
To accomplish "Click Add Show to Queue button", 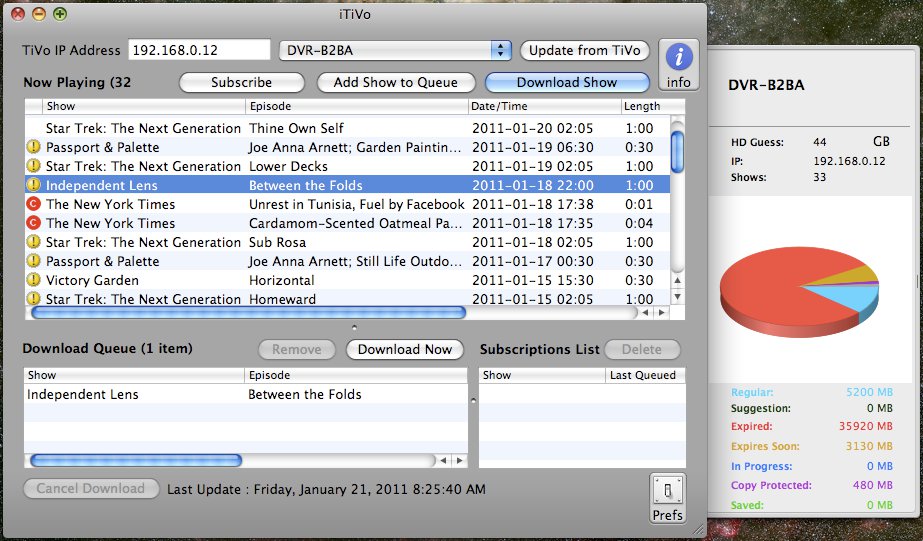I will click(x=396, y=82).
